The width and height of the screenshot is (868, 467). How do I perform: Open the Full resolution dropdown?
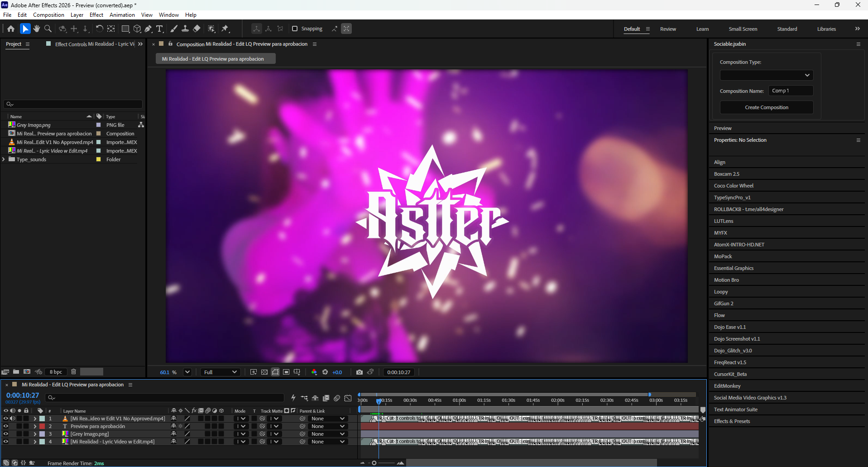click(220, 372)
